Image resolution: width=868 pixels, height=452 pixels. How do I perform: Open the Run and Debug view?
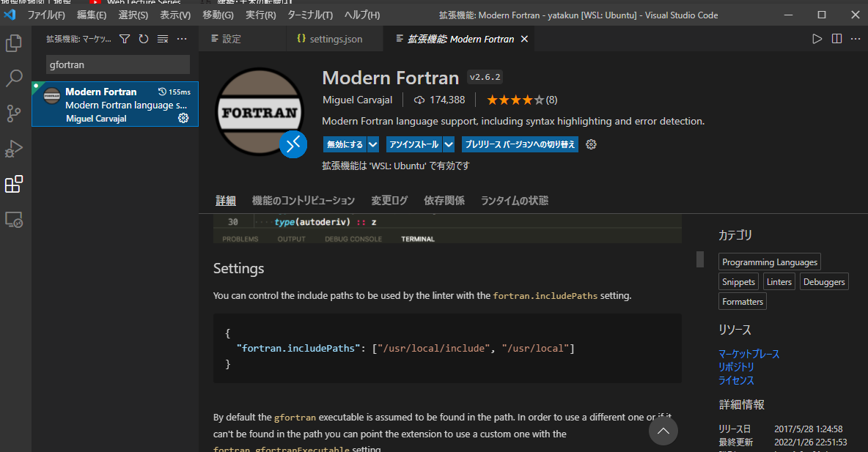[15, 148]
